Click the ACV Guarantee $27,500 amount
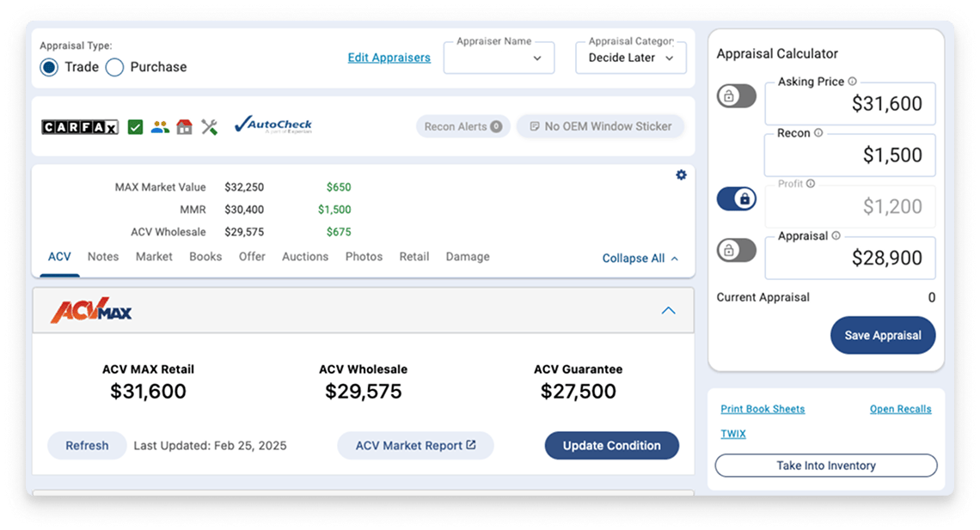 click(x=579, y=392)
